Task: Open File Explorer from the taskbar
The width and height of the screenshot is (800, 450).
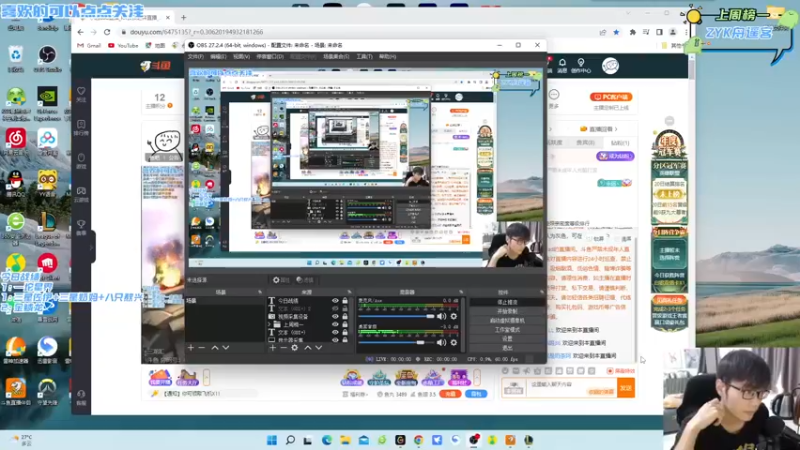Action: coord(345,440)
